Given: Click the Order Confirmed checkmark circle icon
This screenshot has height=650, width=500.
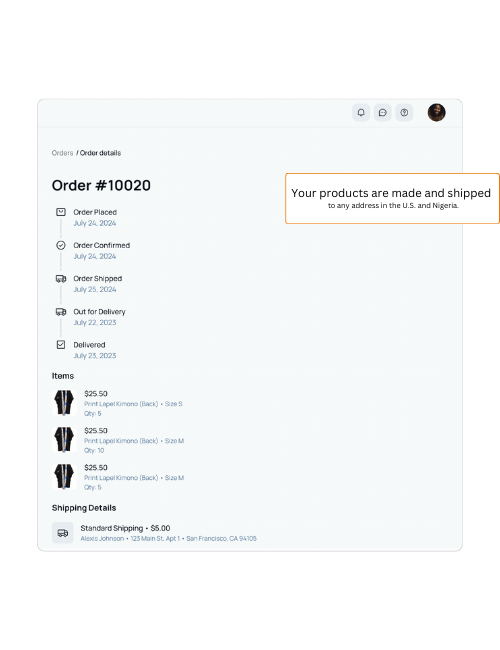Looking at the screenshot, I should pyautogui.click(x=61, y=245).
